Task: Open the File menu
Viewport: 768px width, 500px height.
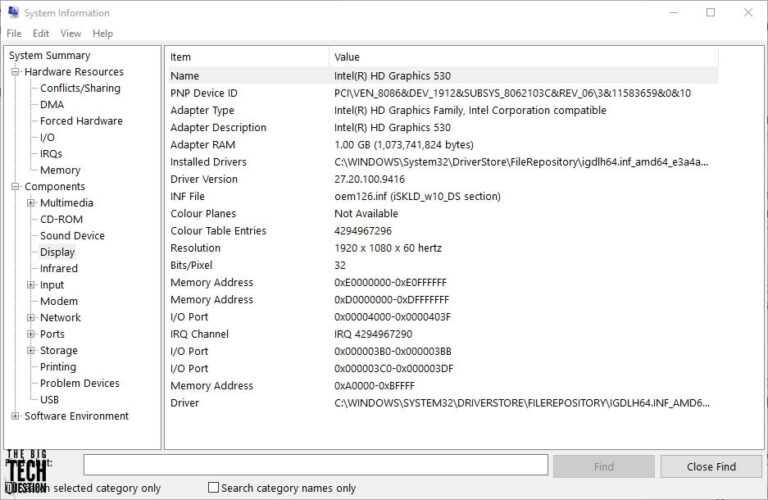Action: [x=14, y=33]
